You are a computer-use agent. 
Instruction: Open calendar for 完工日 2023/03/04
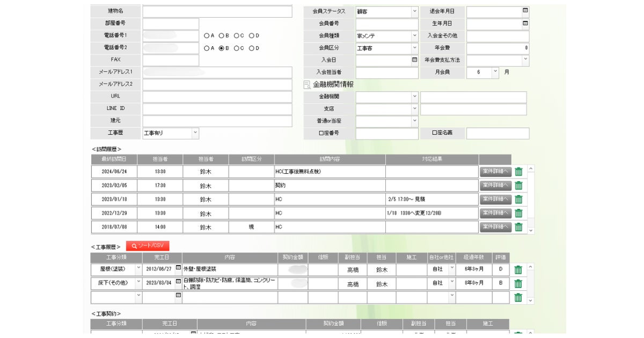click(x=178, y=282)
